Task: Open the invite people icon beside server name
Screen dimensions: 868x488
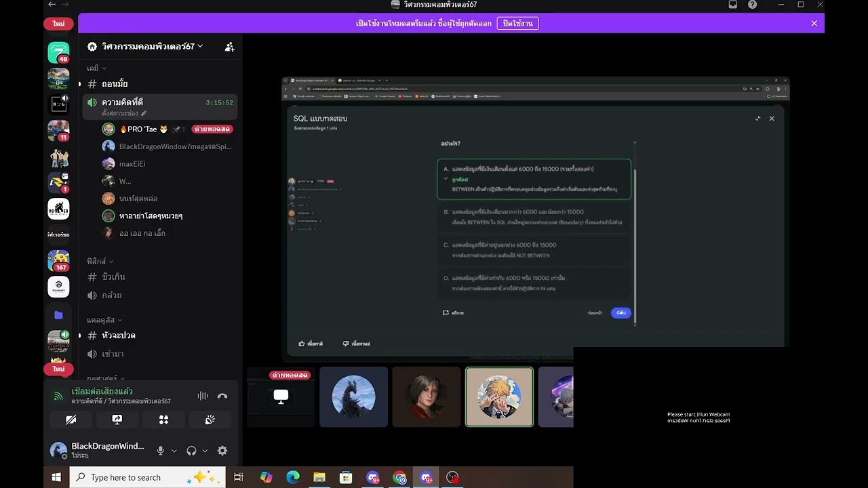Action: (229, 47)
